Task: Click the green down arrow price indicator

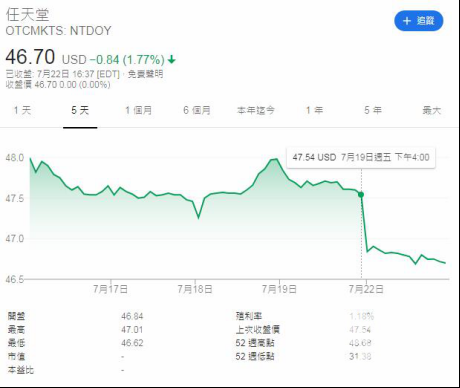Action: 171,60
